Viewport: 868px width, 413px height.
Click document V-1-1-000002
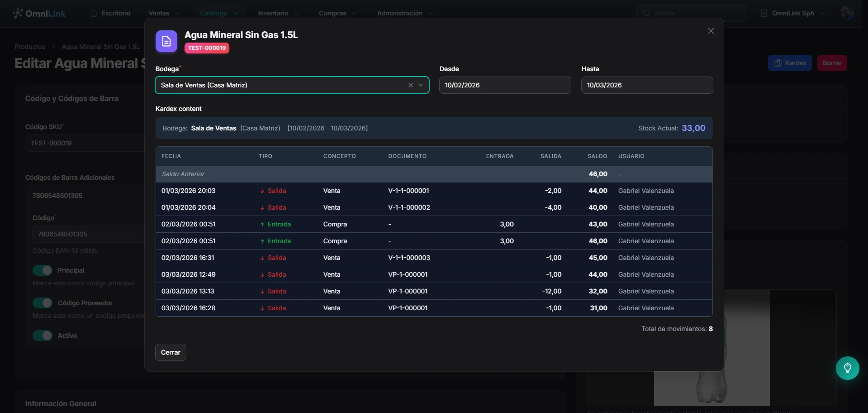pos(409,207)
